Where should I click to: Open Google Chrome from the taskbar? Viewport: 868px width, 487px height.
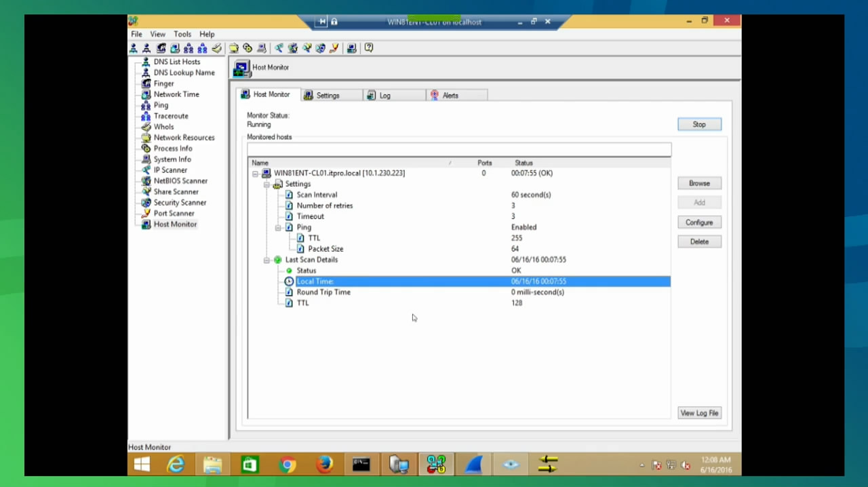coord(288,465)
